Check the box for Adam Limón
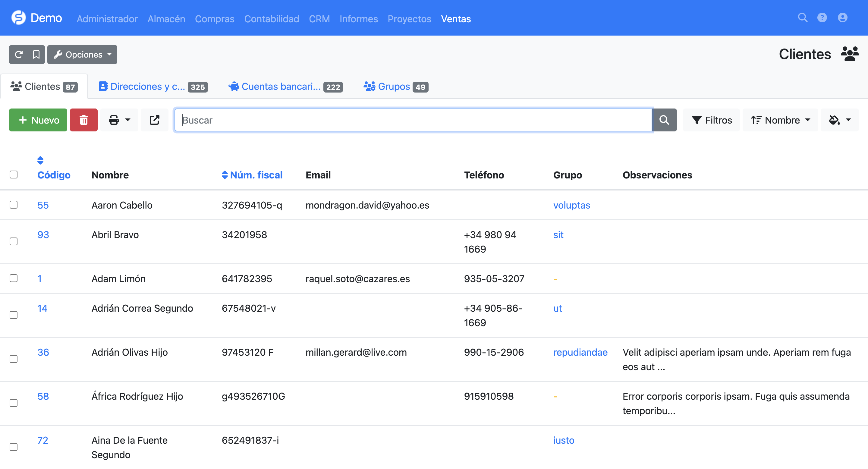Viewport: 868px width, 469px height. 14,278
